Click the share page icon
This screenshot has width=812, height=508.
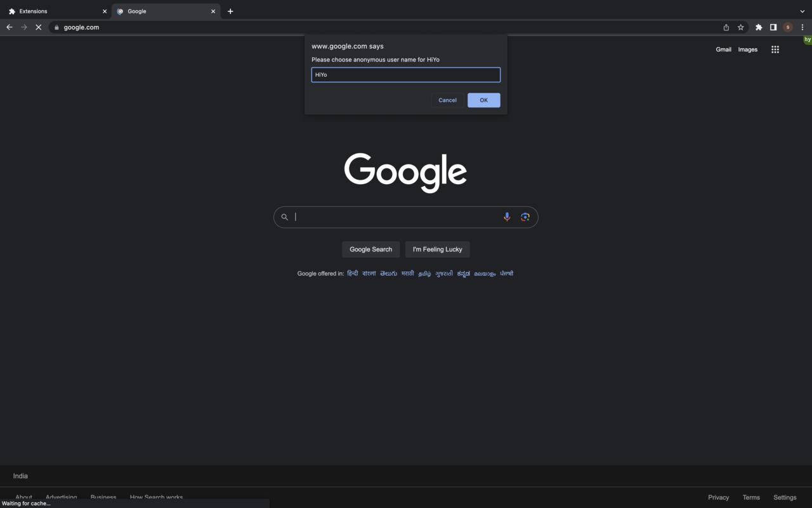[x=726, y=27]
